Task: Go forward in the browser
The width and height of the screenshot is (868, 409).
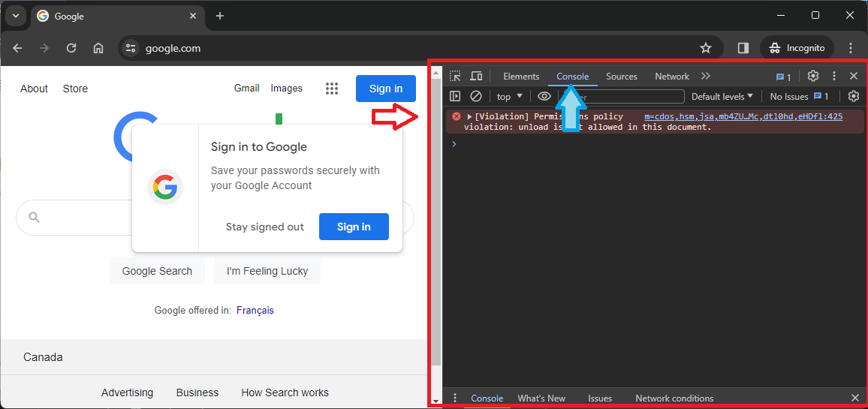Action: coord(44,48)
